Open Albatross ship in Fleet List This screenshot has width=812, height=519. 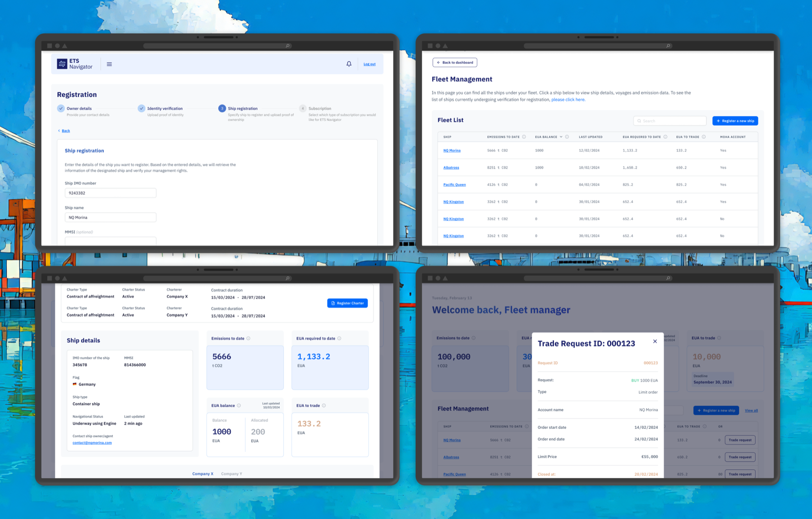point(451,168)
